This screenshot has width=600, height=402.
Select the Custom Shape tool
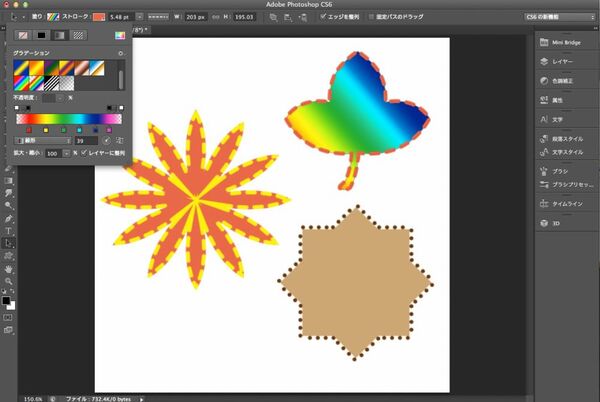[x=8, y=256]
